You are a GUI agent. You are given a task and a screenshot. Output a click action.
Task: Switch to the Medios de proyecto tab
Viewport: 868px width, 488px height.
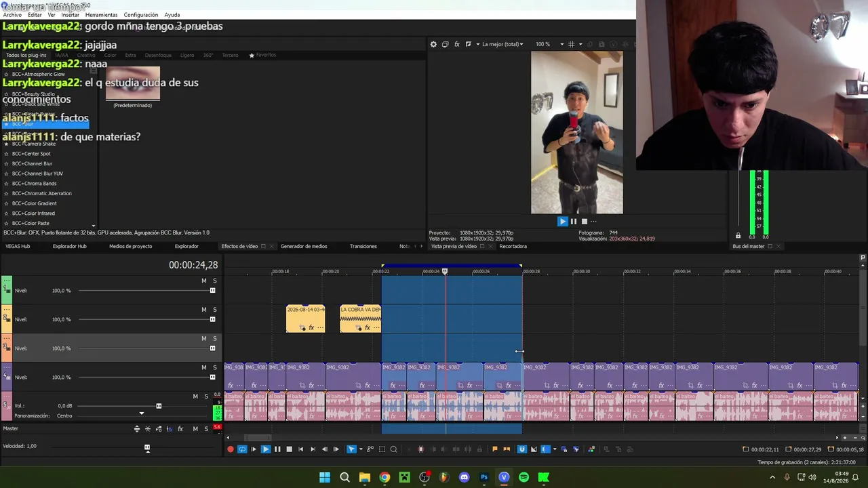130,246
